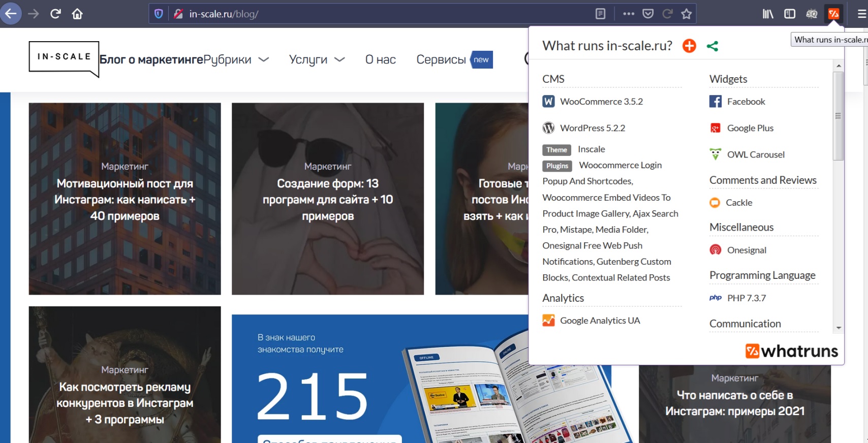Expand the Рубрики dropdown menu
The width and height of the screenshot is (868, 443).
pos(236,59)
